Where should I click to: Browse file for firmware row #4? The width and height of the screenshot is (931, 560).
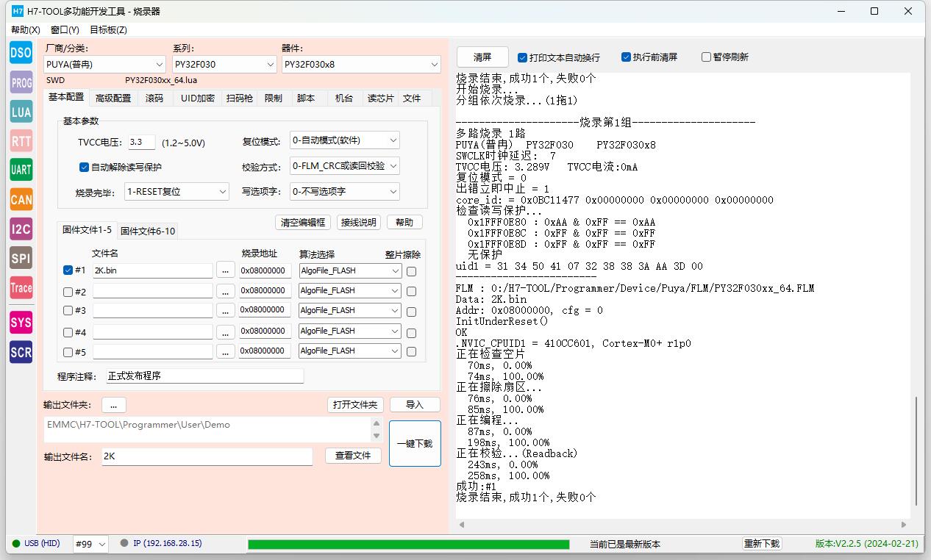(226, 331)
